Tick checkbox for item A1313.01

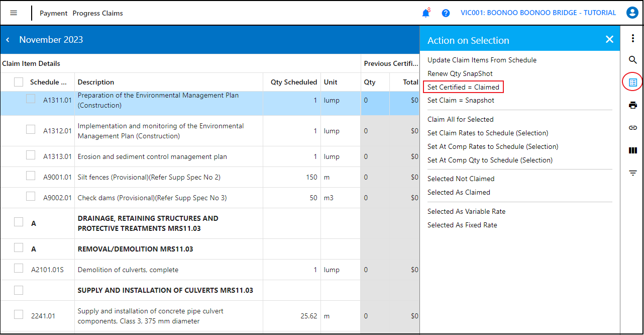pyautogui.click(x=31, y=155)
